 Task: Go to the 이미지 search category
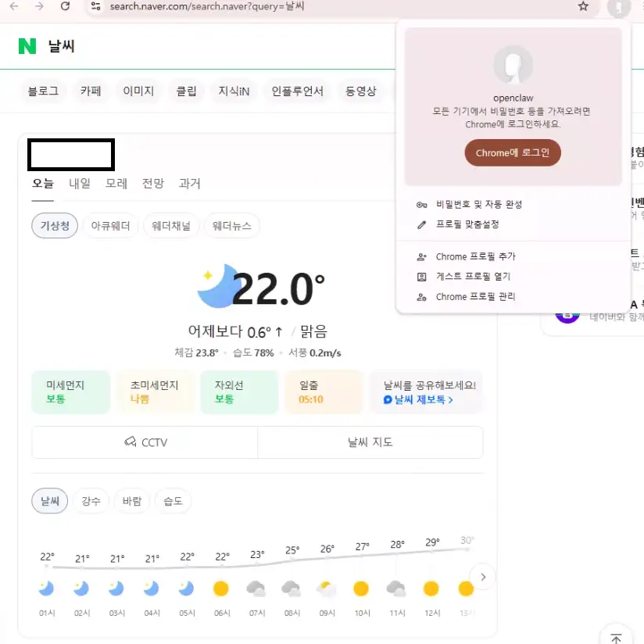tap(138, 91)
